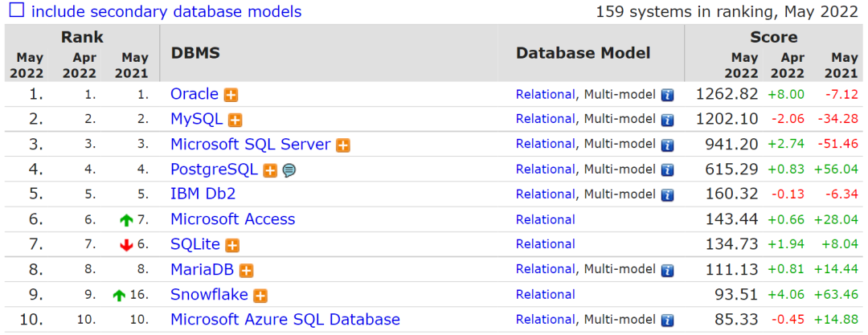
Task: Click the info icon in the MariaDB row
Action: pos(667,270)
